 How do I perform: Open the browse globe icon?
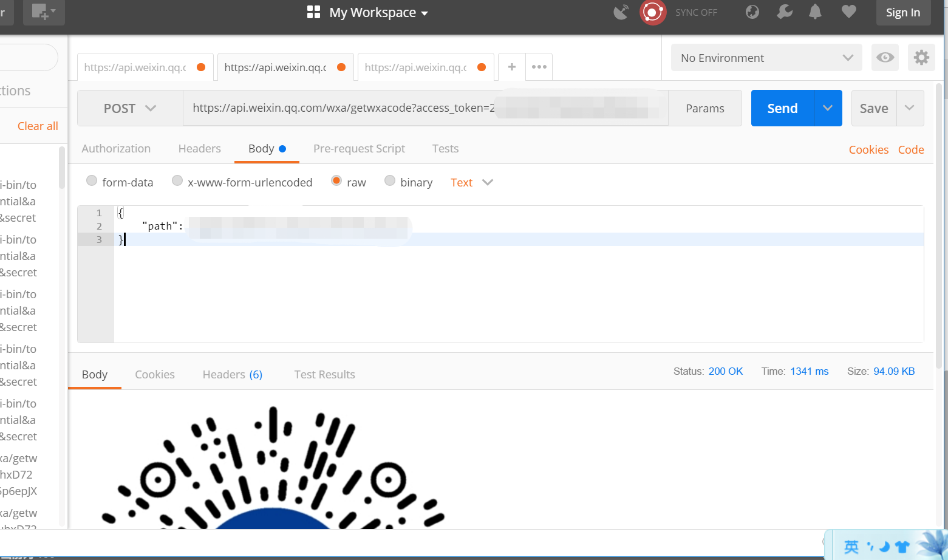point(752,12)
